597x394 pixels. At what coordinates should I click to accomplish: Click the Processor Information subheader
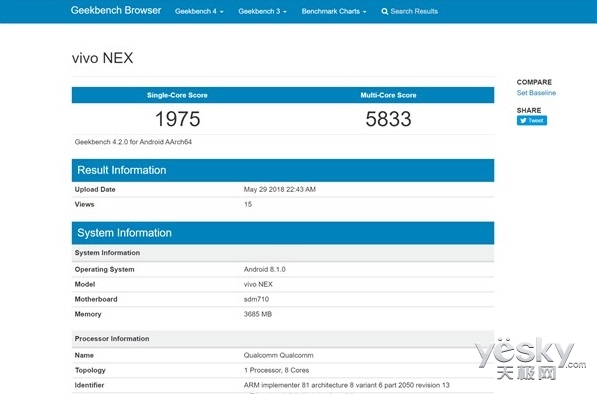tap(283, 339)
